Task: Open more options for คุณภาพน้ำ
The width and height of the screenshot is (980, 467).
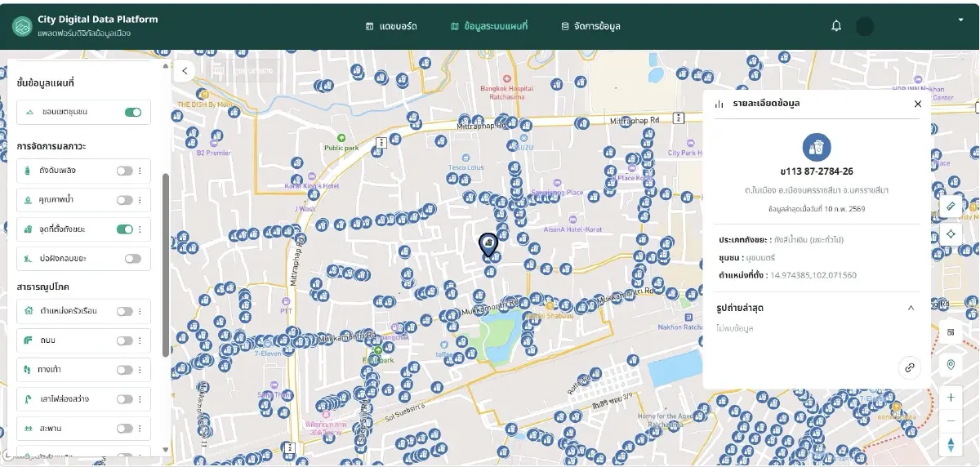Action: (x=140, y=200)
